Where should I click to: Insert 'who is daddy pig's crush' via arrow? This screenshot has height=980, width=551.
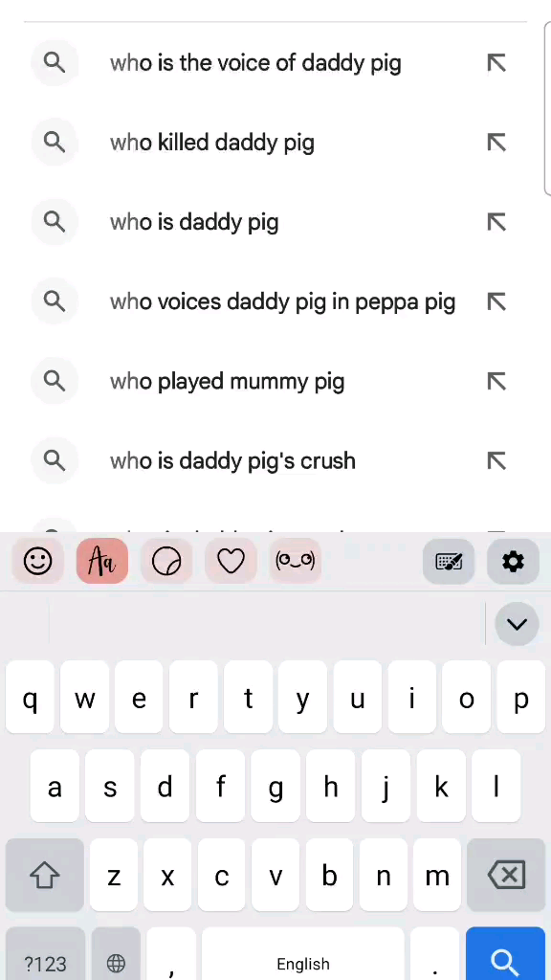pyautogui.click(x=496, y=460)
